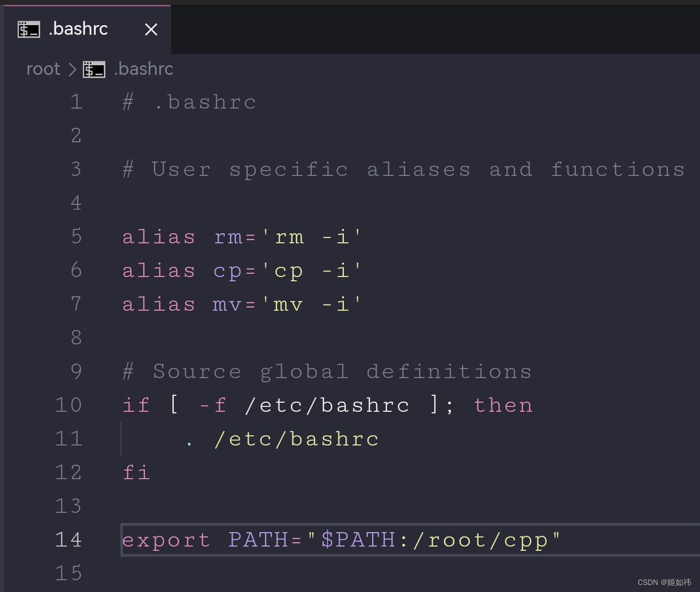Click line number 10 in gutter
Viewport: 700px width, 592px height.
tap(69, 405)
